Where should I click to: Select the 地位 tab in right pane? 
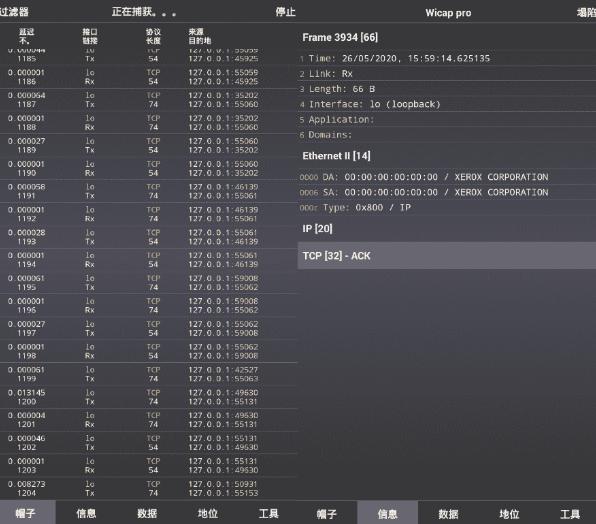[x=509, y=513]
